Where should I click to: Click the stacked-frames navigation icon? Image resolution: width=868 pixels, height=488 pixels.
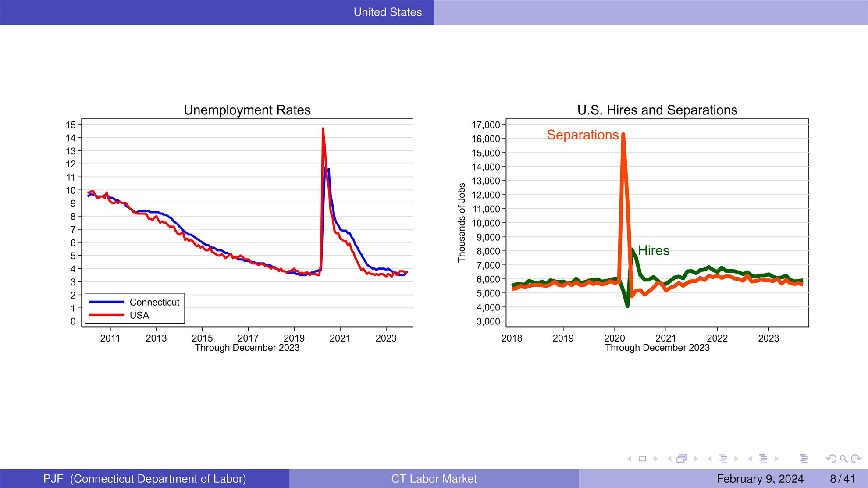pyautogui.click(x=682, y=459)
